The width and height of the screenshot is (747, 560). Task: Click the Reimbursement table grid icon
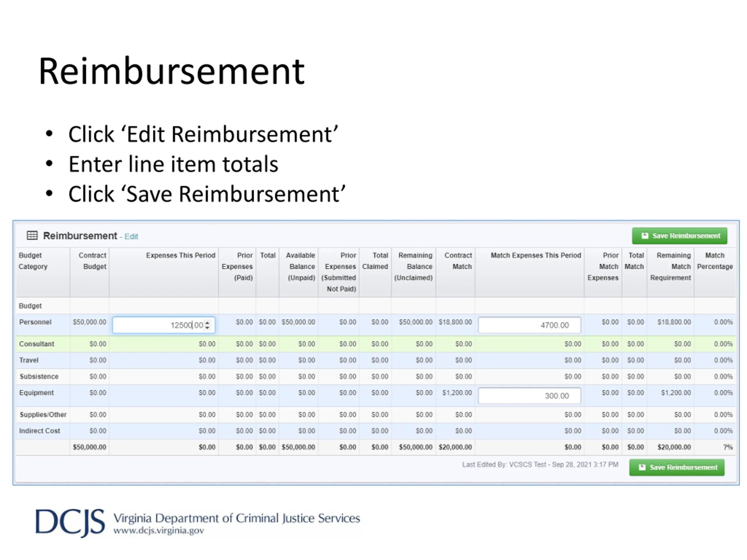[x=32, y=235]
